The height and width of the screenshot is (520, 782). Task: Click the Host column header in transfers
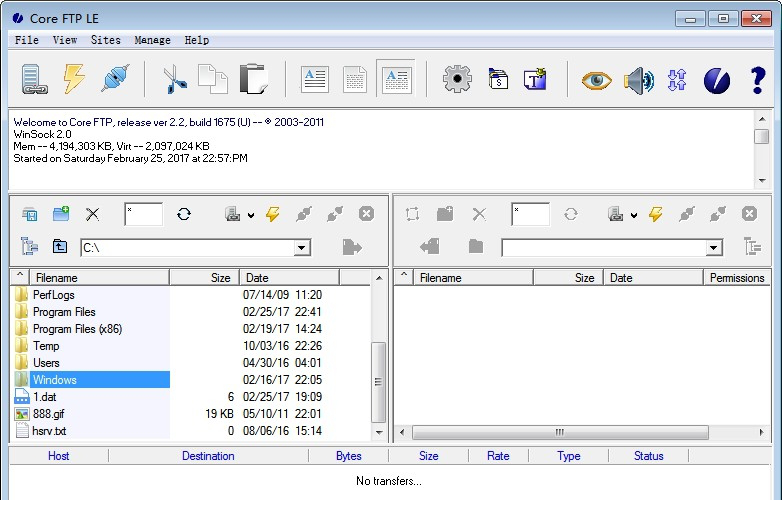tap(58, 456)
